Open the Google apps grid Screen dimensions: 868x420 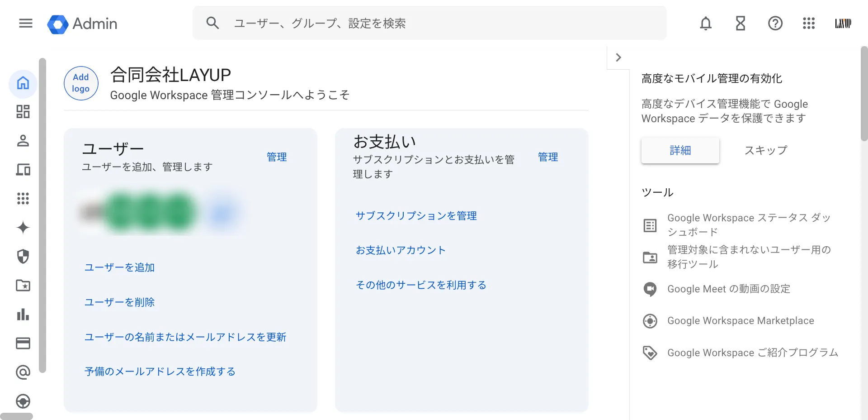pos(809,23)
